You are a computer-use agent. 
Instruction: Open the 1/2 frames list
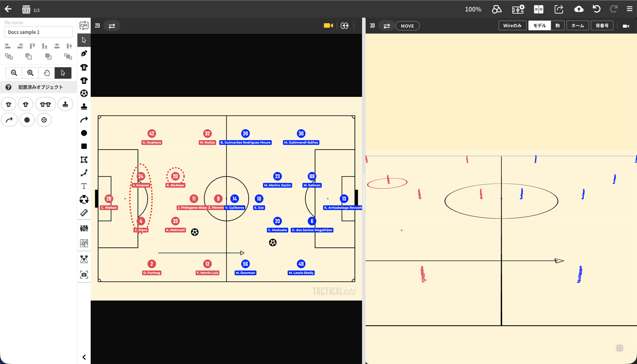point(31,9)
